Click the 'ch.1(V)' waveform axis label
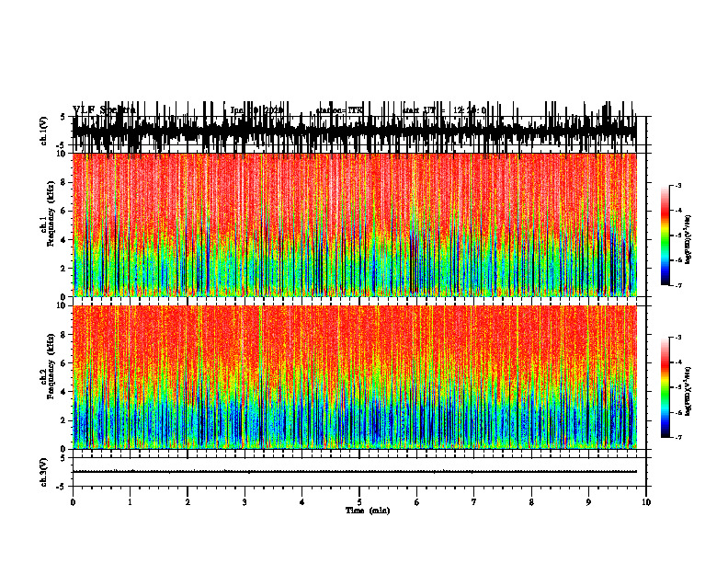 (44, 131)
